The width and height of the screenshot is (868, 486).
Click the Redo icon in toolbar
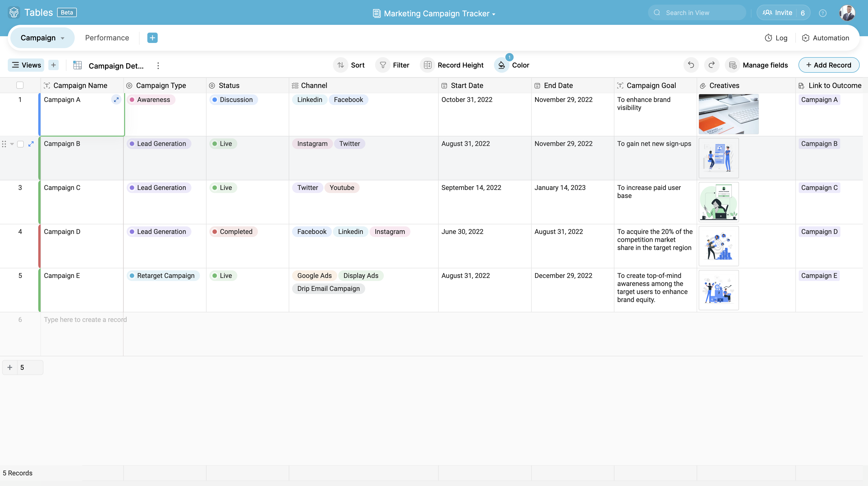pyautogui.click(x=711, y=65)
